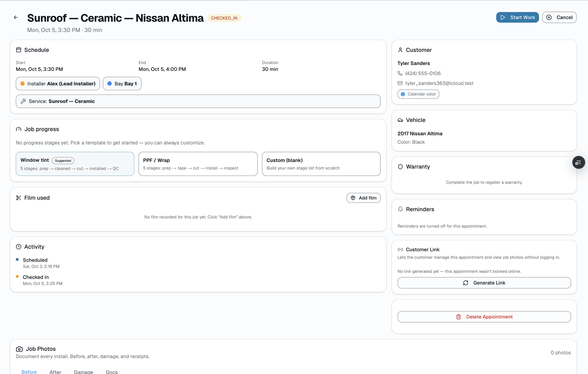This screenshot has height=374, width=588.
Task: Click customer name Tyler Sanders
Action: click(414, 63)
